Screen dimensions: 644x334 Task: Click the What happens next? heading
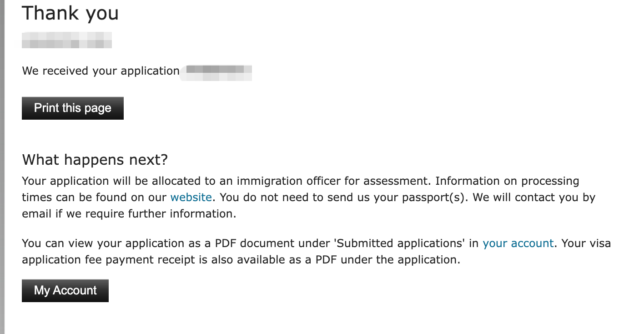coord(95,160)
